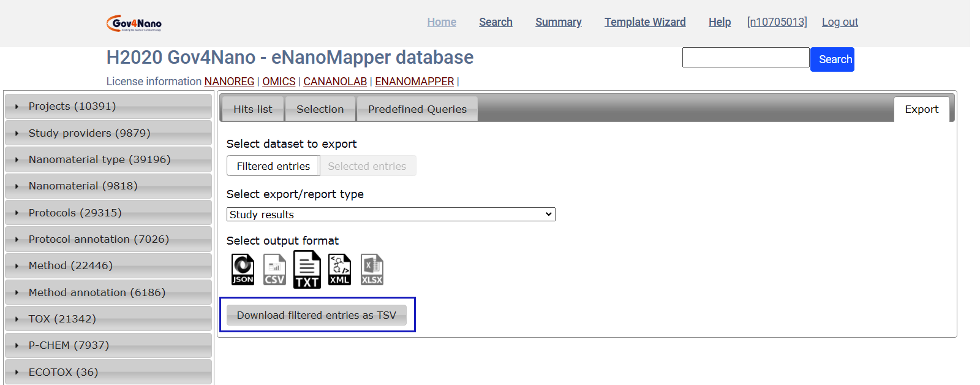This screenshot has height=385, width=980.
Task: Choose XLSX output format icon
Action: point(372,270)
